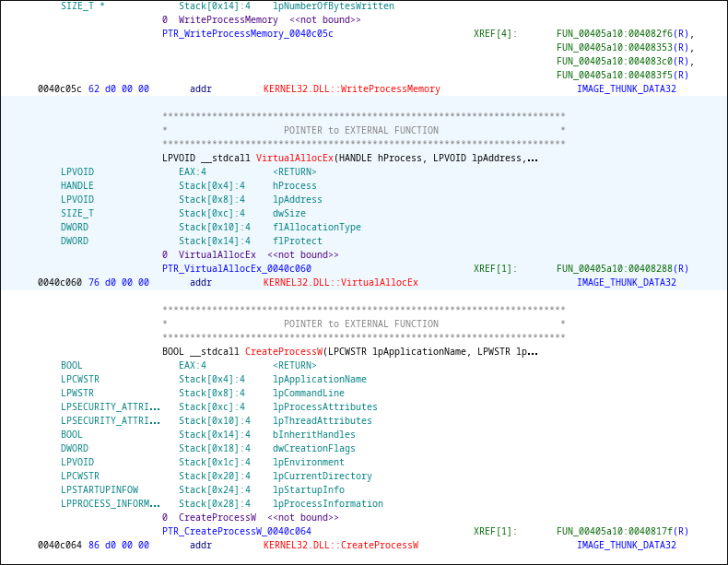Click the LPSTARTUPINFOW data type
Screen dimensions: 728x565
pyautogui.click(x=100, y=490)
